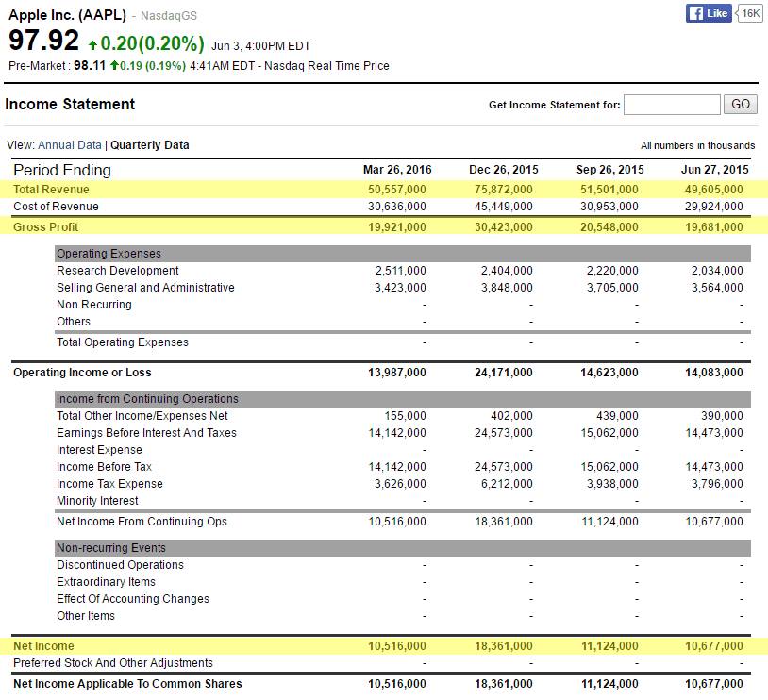Click the highlighted Total Revenue row label
Screen dimensions: 768x700
[51, 190]
